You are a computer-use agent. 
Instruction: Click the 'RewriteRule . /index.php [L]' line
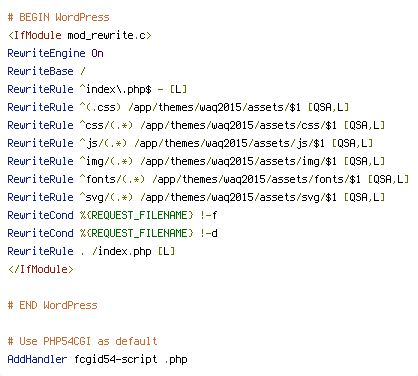click(x=91, y=251)
